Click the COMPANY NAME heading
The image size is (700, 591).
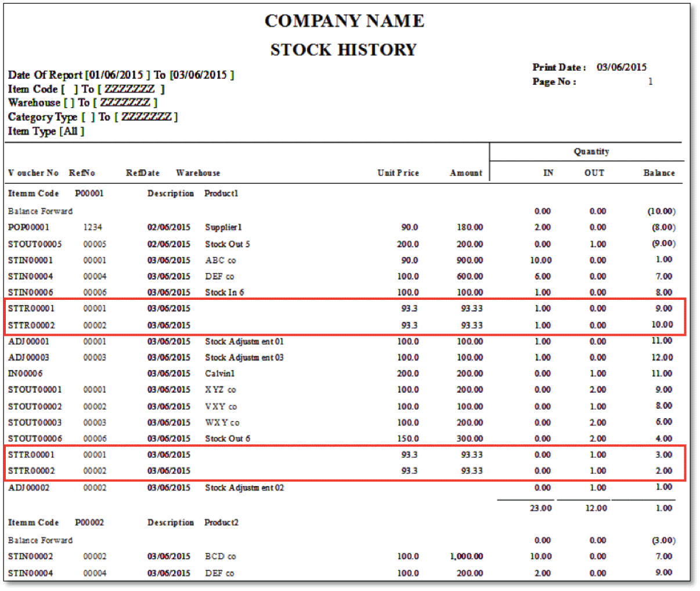pyautogui.click(x=344, y=21)
